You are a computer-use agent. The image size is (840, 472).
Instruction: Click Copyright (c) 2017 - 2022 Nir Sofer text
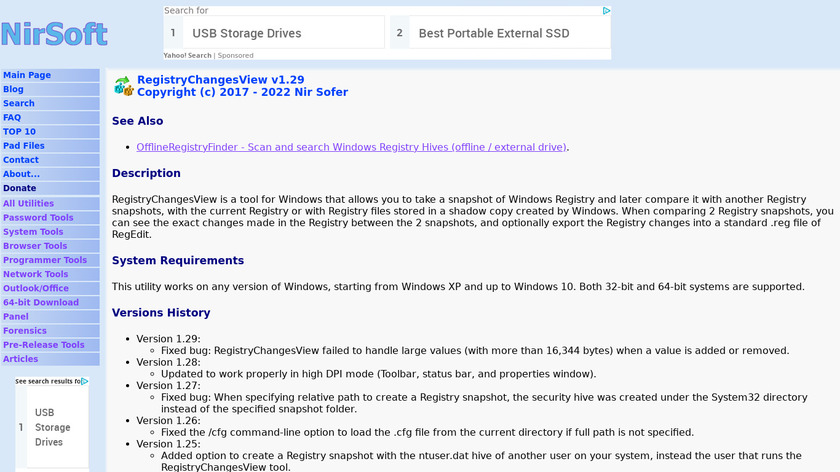(x=243, y=92)
